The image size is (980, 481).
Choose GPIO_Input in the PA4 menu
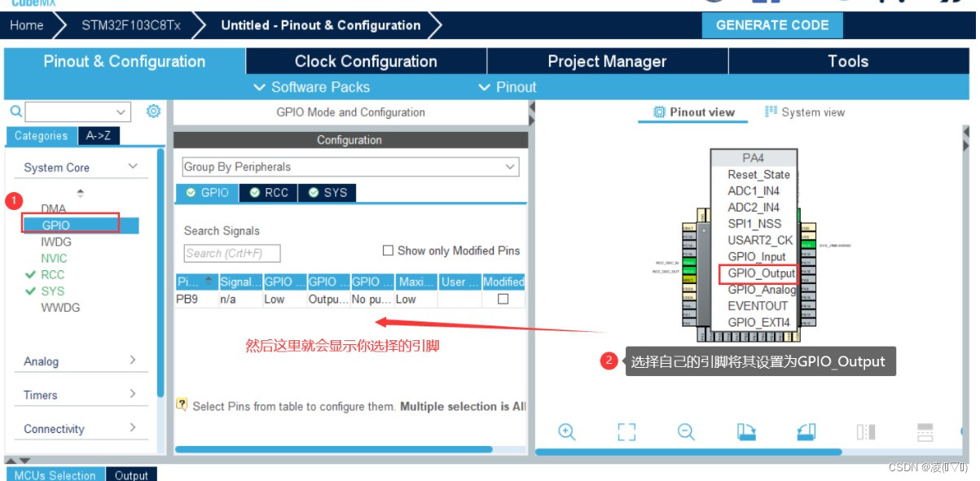point(757,256)
